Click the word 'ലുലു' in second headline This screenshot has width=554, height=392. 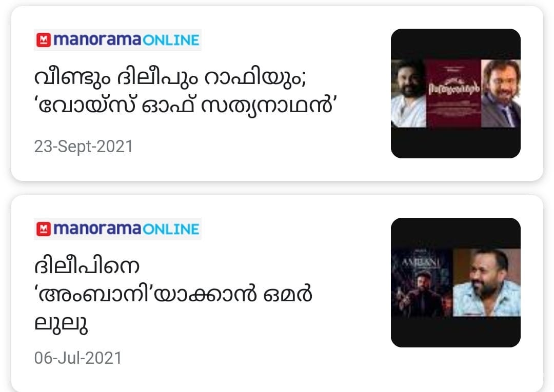tap(61, 323)
